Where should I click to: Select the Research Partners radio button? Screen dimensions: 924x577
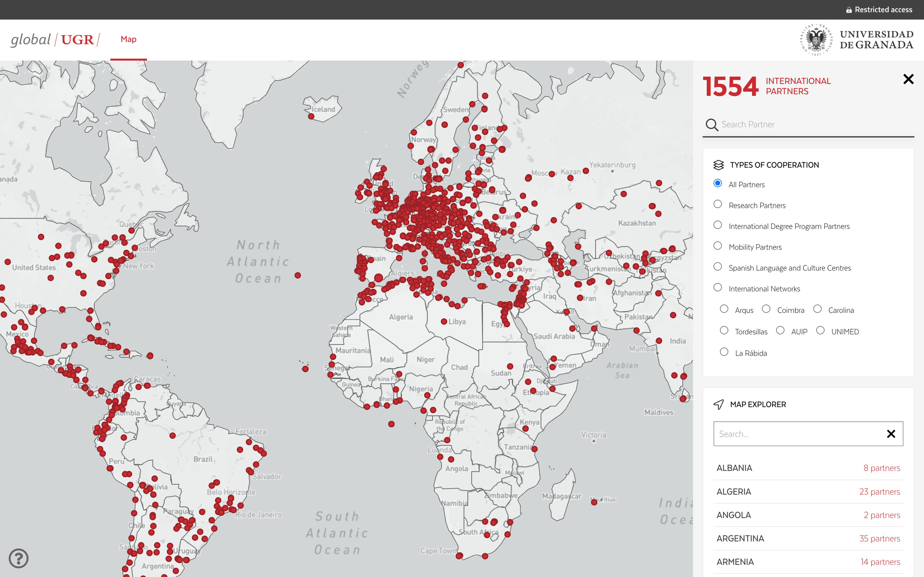pos(718,204)
